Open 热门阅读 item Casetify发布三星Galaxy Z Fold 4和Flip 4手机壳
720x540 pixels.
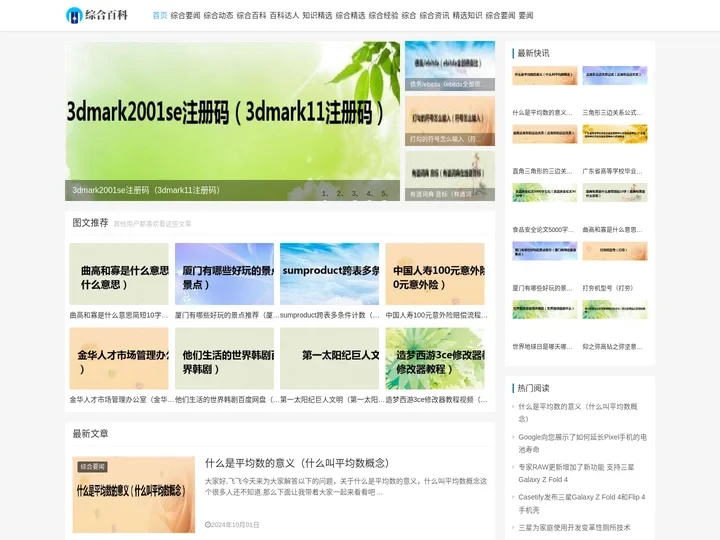(582, 503)
